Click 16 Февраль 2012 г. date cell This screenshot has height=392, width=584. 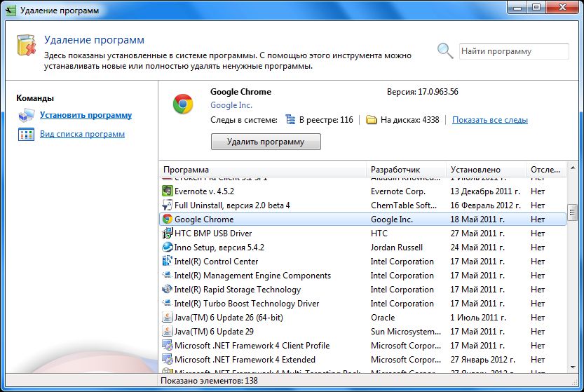click(x=486, y=205)
